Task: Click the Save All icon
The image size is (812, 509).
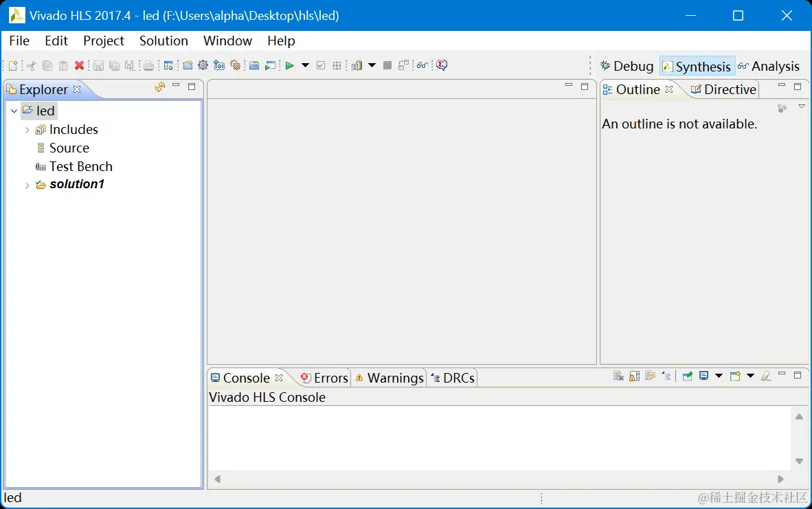Action: [x=115, y=65]
